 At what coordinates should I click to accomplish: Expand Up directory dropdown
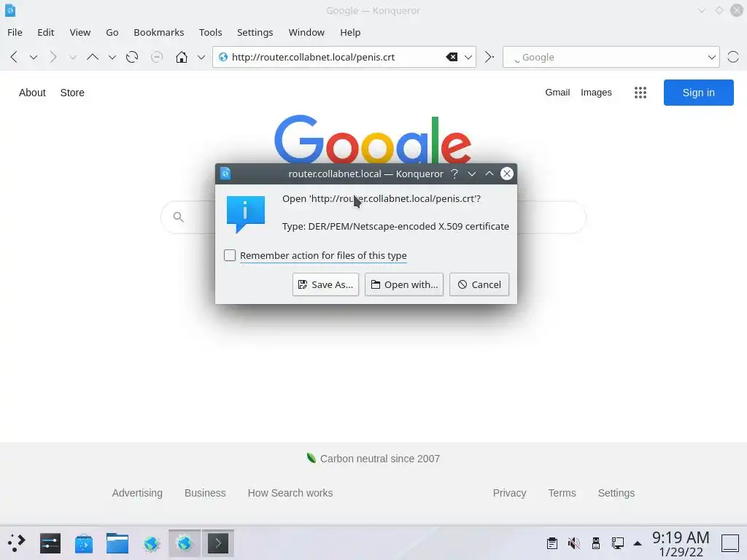(112, 57)
